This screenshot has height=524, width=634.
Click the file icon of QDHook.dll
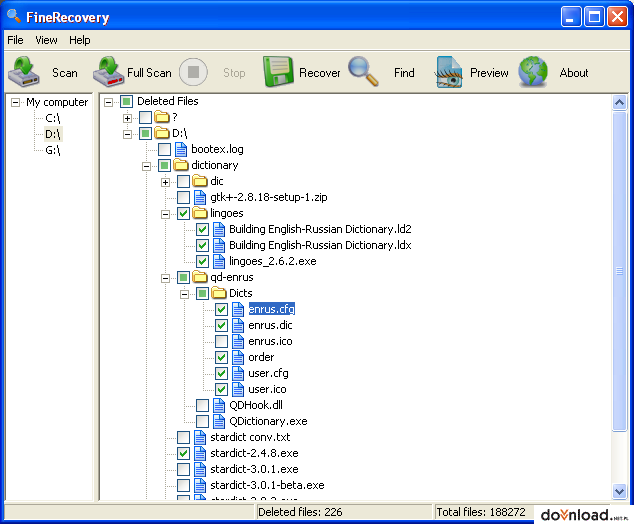pos(219,405)
